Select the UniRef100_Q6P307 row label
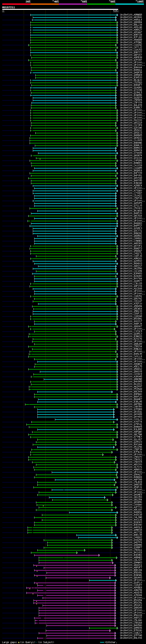Screen dimensions: 146x644 [131, 55]
